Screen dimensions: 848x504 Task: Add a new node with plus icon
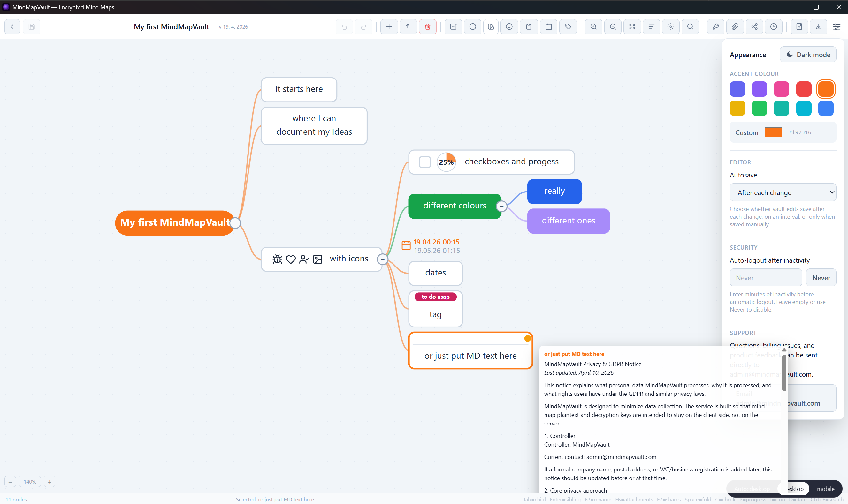[x=389, y=26]
